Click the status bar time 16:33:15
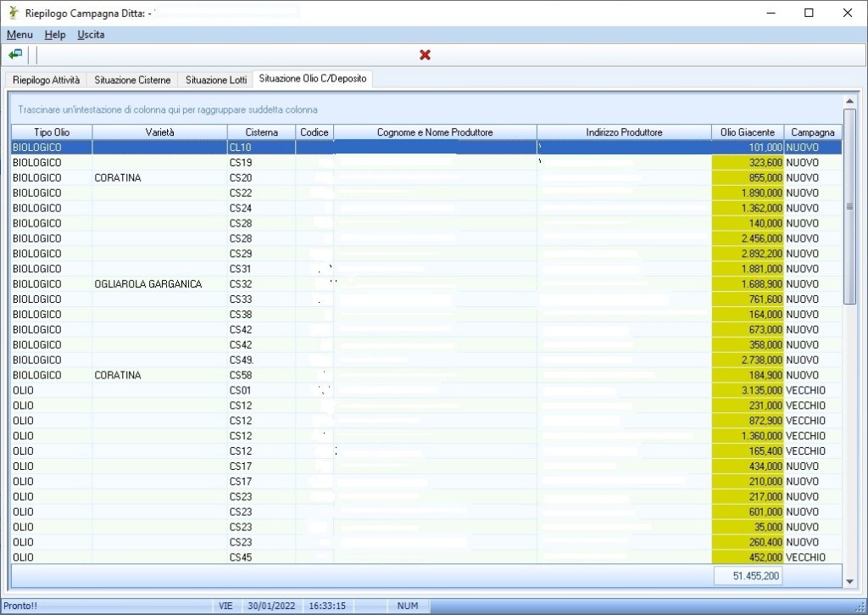This screenshot has width=868, height=615. (327, 607)
